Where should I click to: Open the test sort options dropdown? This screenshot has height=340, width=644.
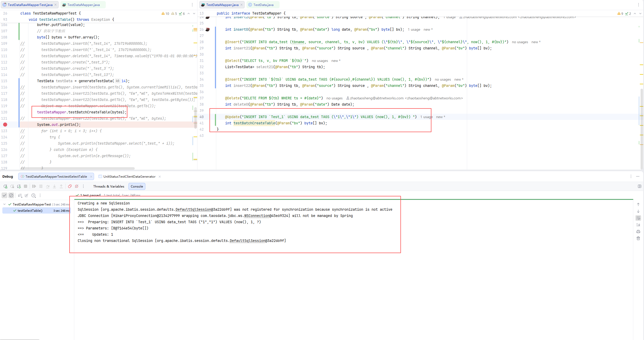(20, 195)
